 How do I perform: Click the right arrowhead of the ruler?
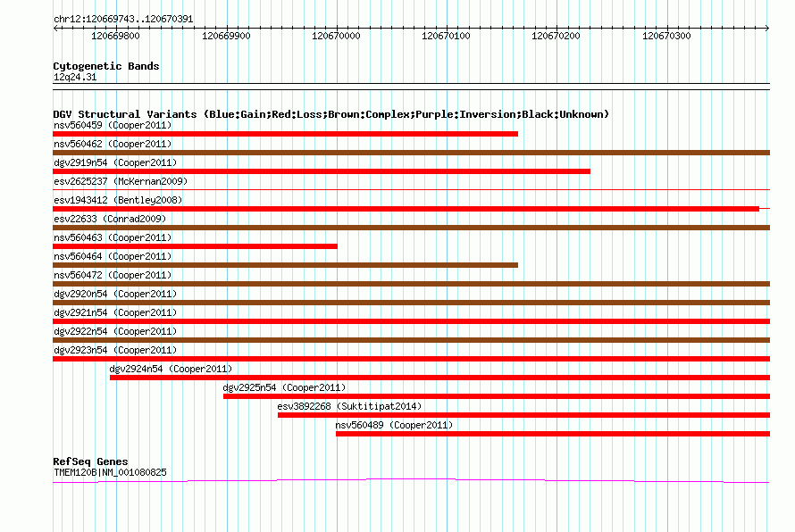click(767, 29)
